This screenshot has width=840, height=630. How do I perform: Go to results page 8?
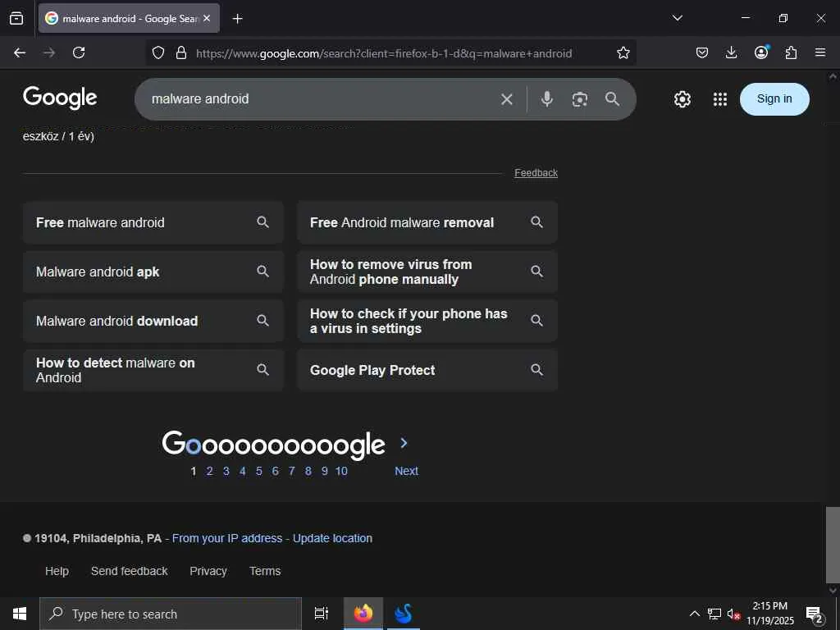pos(308,471)
